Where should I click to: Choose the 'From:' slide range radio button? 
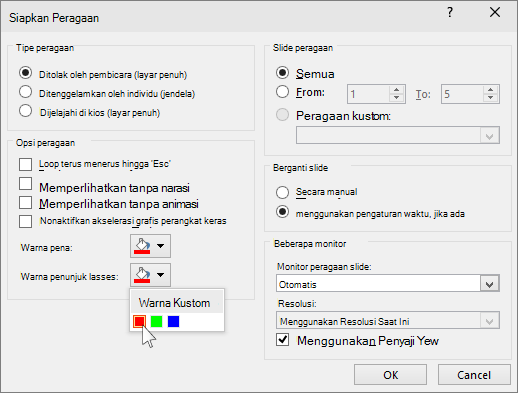pyautogui.click(x=282, y=92)
